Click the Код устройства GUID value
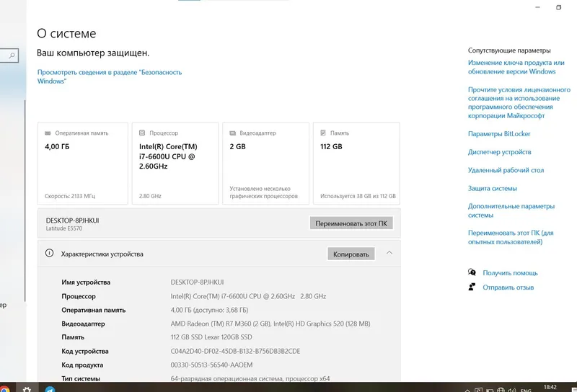577x392 pixels. [x=235, y=351]
